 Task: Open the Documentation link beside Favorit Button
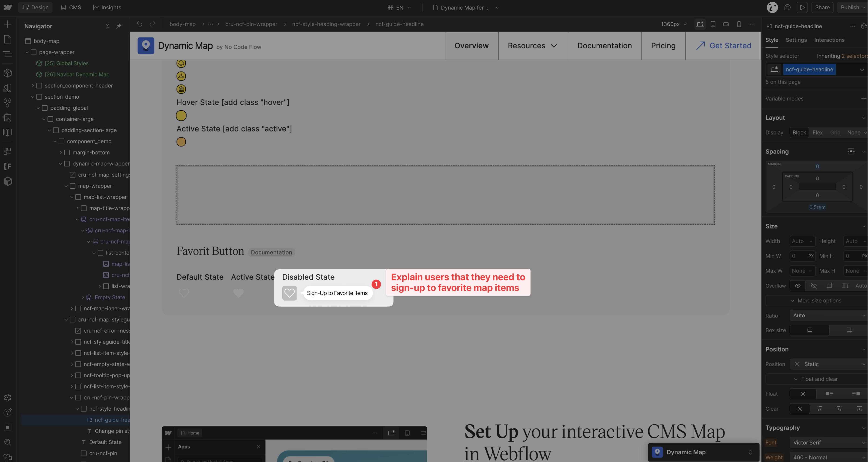pos(271,252)
